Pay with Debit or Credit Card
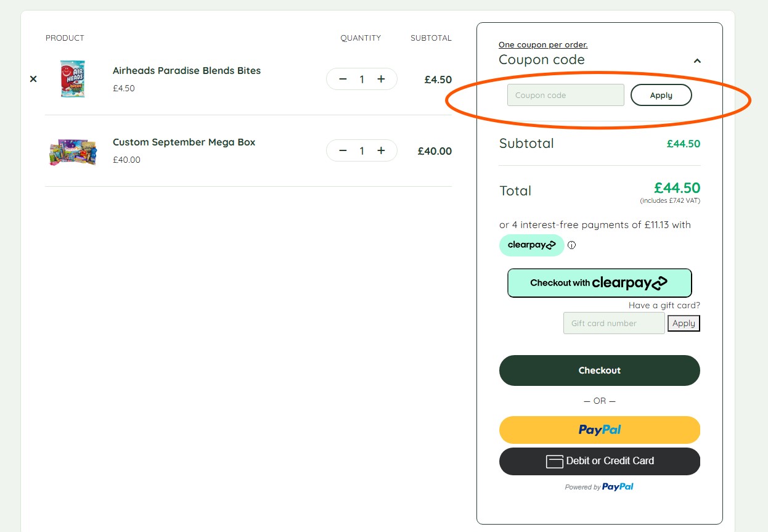 click(600, 461)
